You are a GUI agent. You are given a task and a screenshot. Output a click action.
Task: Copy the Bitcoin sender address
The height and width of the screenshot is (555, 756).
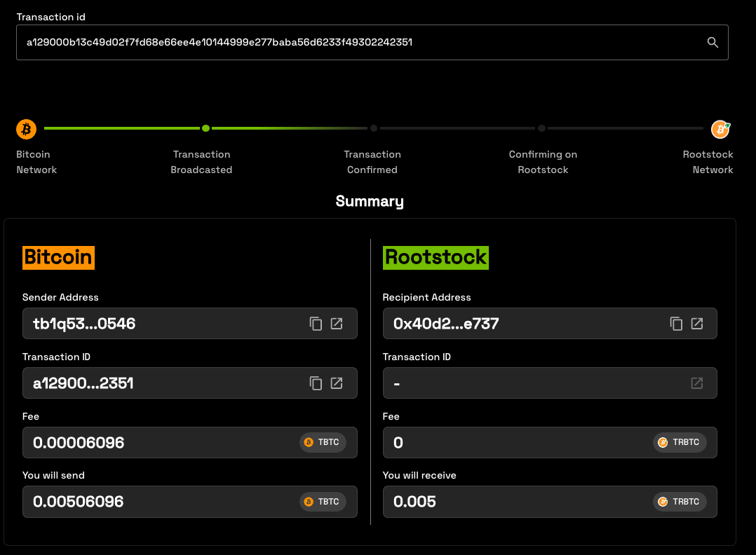316,324
